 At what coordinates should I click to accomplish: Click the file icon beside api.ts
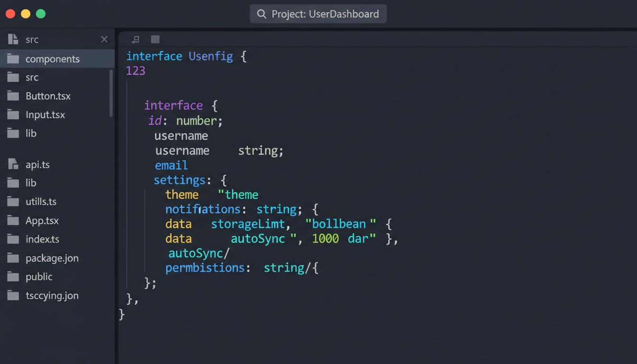[13, 164]
